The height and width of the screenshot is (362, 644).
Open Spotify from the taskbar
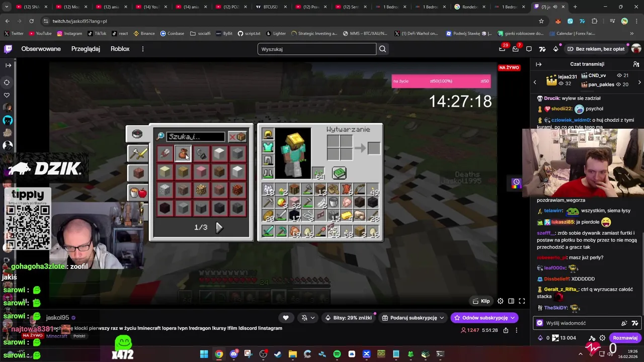point(337,354)
